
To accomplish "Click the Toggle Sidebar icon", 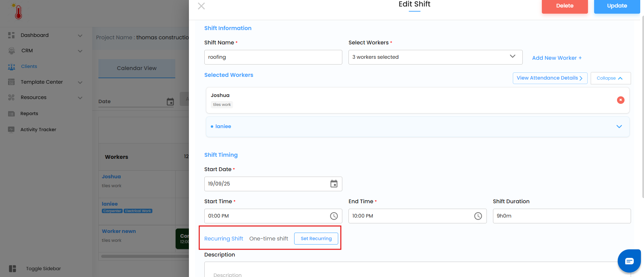I will pos(13,268).
